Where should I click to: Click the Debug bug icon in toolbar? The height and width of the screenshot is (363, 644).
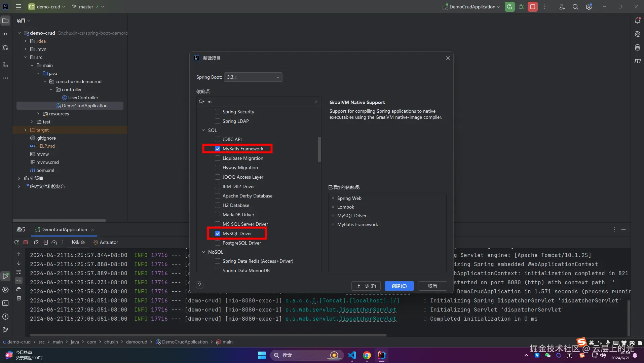[x=521, y=7]
